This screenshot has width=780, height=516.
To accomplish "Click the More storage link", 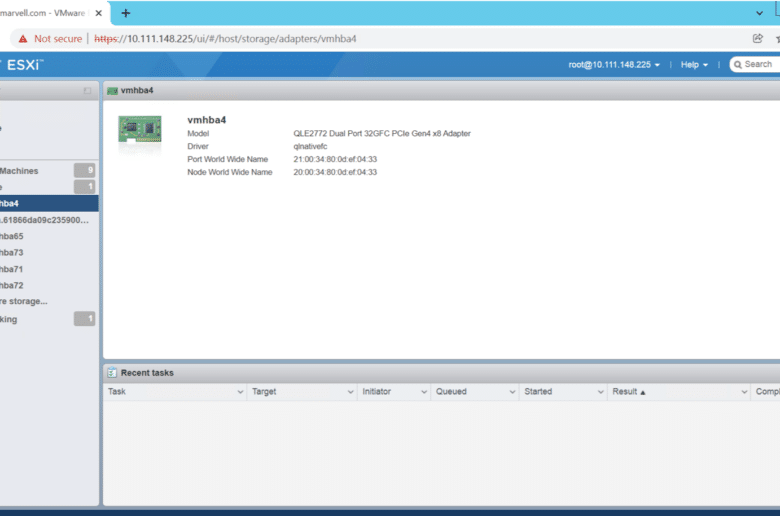I will (x=24, y=302).
